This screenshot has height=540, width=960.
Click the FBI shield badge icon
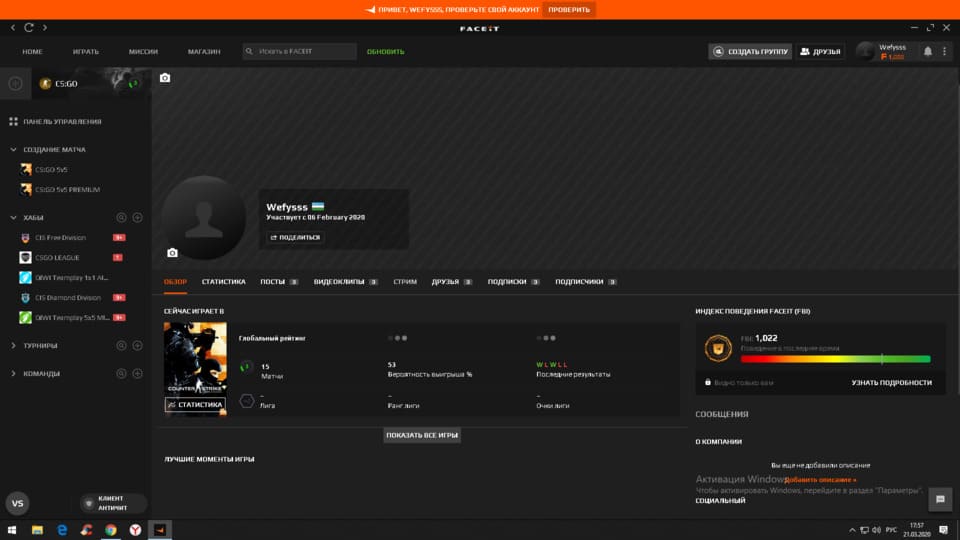pos(718,348)
